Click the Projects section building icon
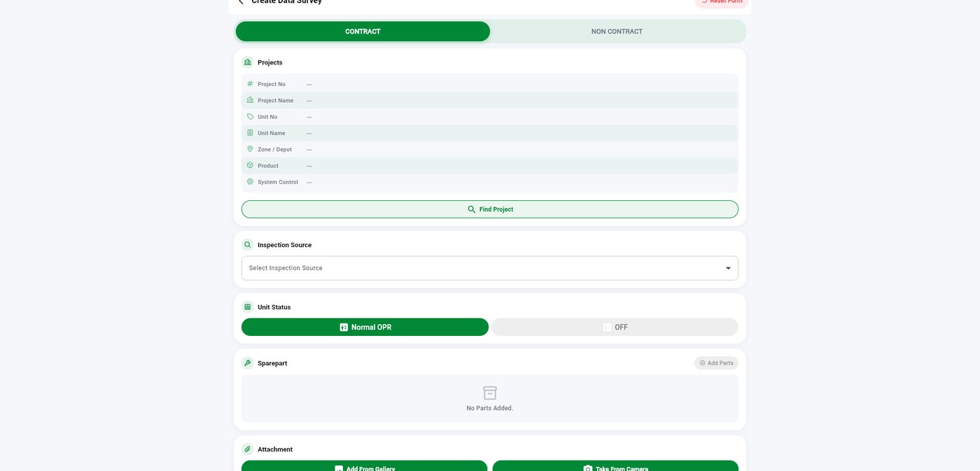 point(247,62)
